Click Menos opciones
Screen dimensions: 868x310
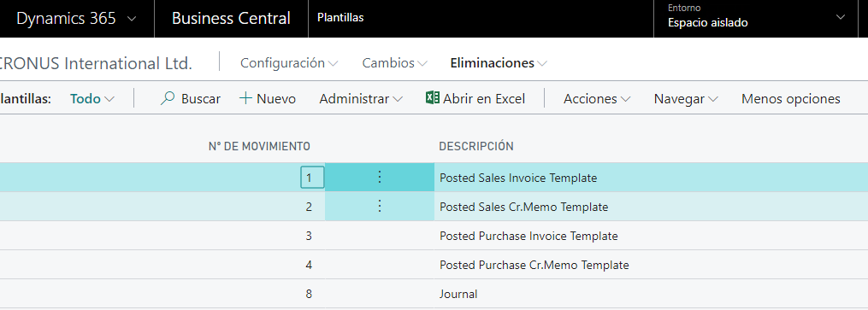point(790,99)
